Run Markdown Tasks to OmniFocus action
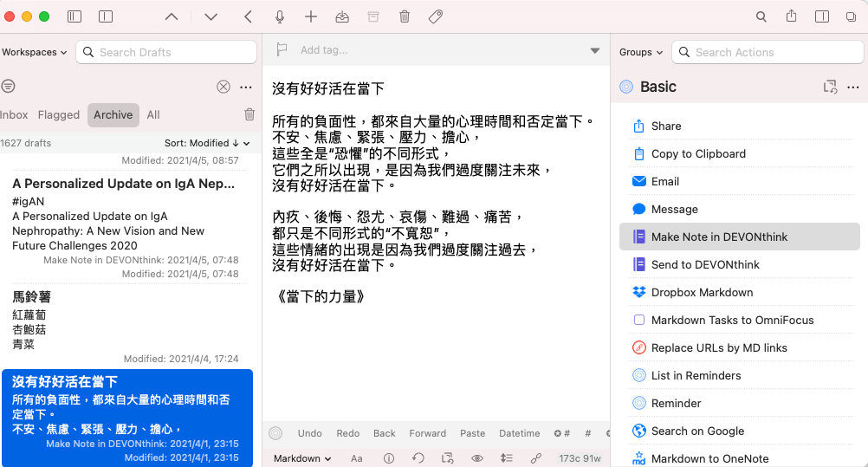Screen dimensions: 868x467 (740, 320)
